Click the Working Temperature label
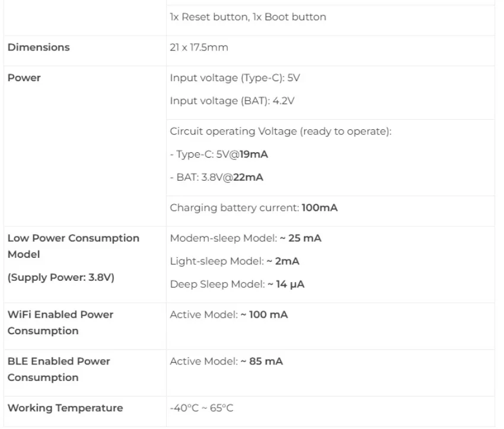This screenshot has height=429, width=504. tap(65, 408)
